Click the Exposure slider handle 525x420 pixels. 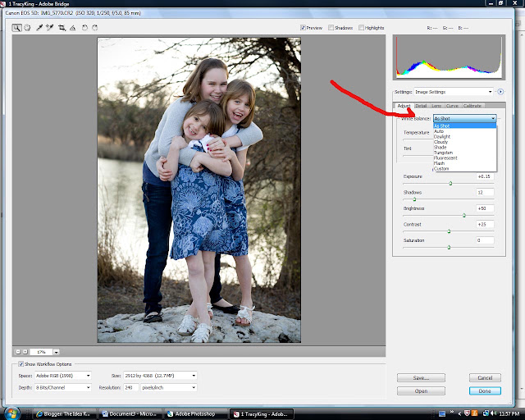pyautogui.click(x=450, y=183)
